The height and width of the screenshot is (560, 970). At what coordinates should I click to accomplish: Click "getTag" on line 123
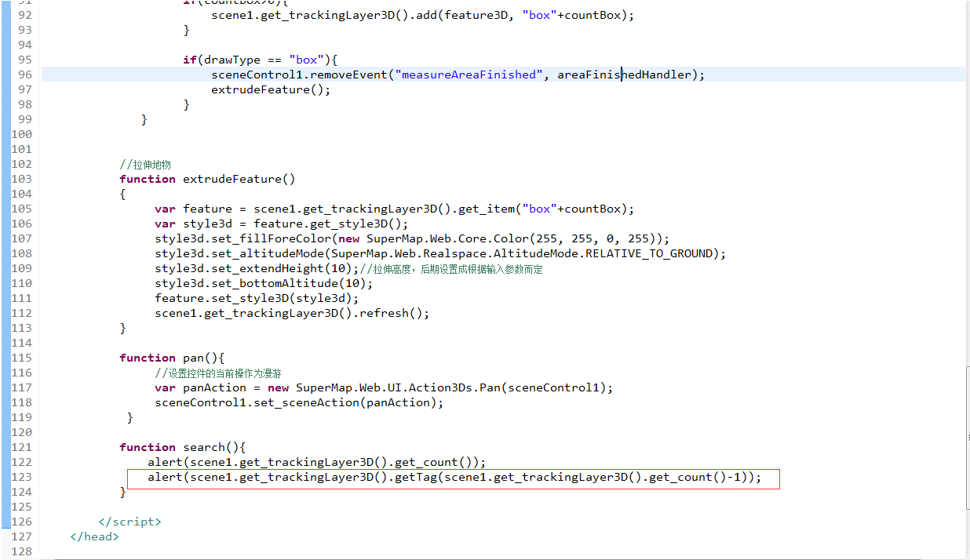(x=417, y=477)
